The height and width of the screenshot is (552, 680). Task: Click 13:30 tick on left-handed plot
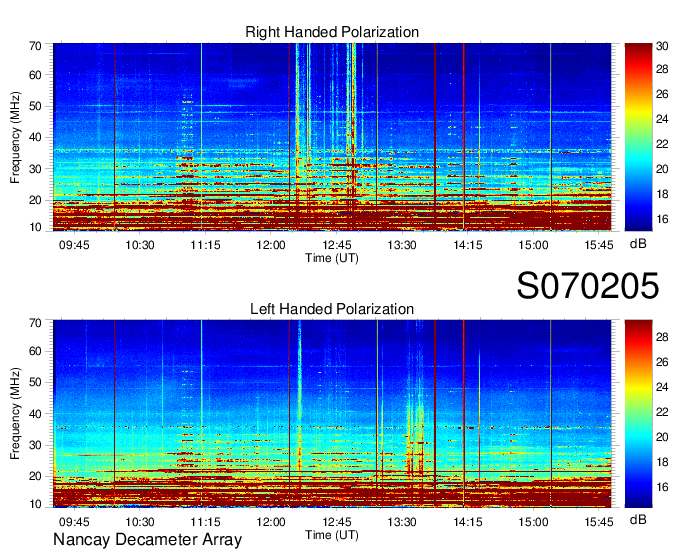coord(402,522)
